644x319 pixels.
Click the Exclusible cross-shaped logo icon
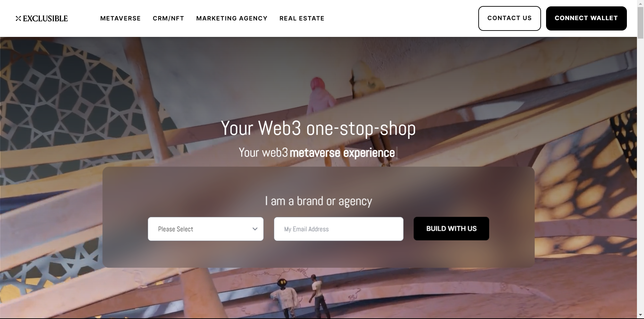click(x=18, y=18)
